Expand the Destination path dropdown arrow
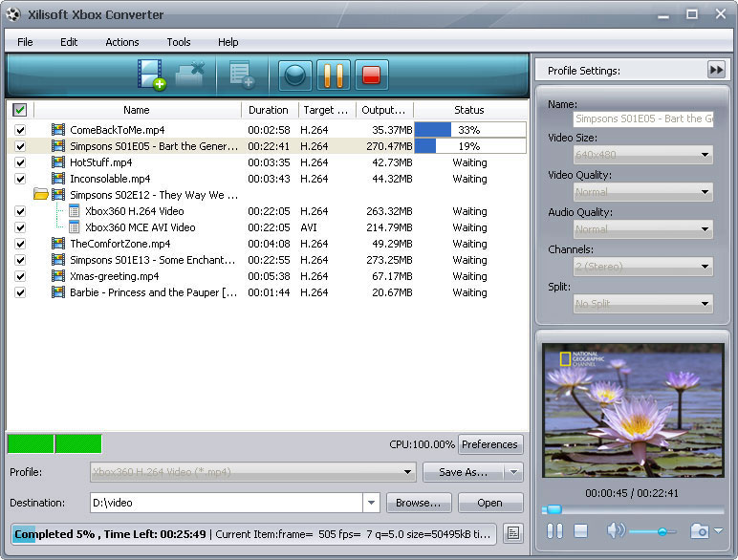The width and height of the screenshot is (738, 560). (371, 503)
